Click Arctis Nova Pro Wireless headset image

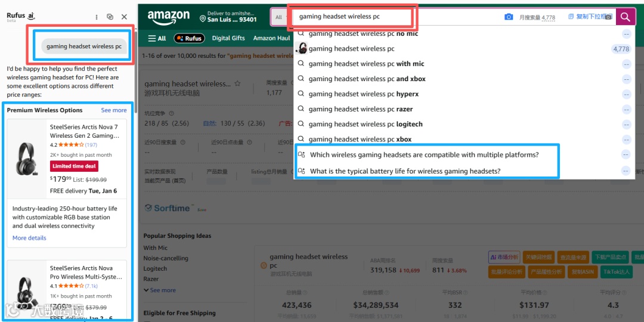26,293
